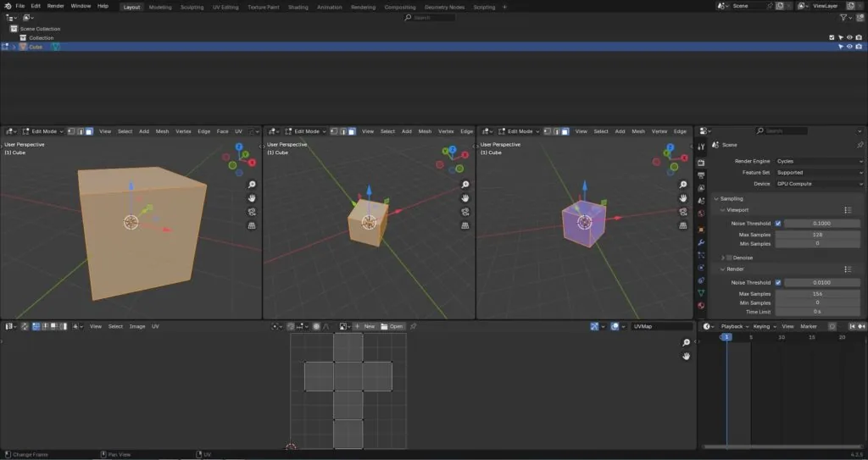
Task: Toggle camera view icon in right viewport
Action: [x=683, y=212]
